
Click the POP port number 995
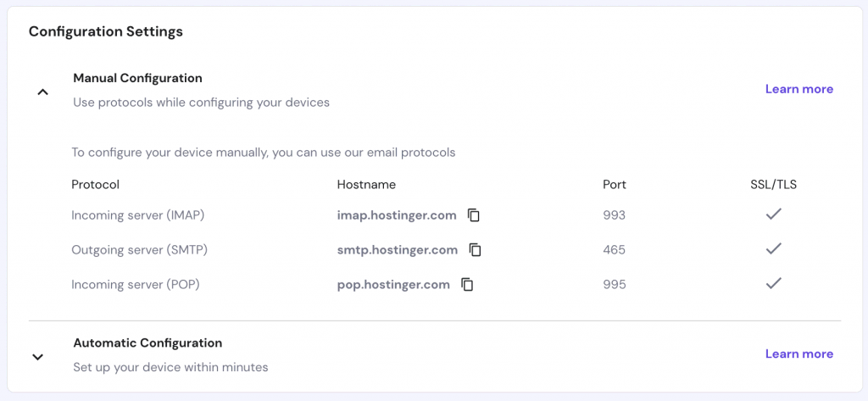point(614,285)
